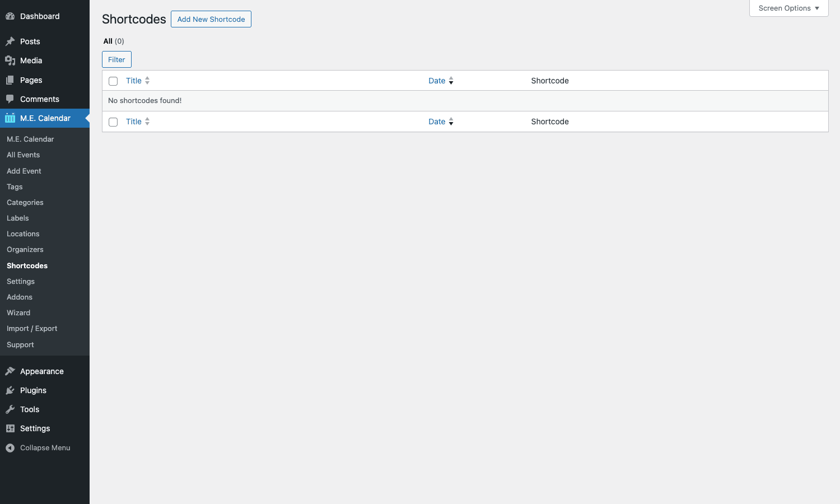Click sort arrows beside header Title
The height and width of the screenshot is (504, 840).
pos(147,81)
